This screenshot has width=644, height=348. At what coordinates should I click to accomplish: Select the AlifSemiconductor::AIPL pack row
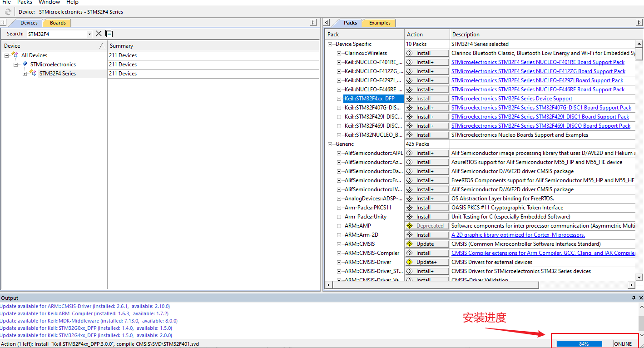pyautogui.click(x=373, y=153)
